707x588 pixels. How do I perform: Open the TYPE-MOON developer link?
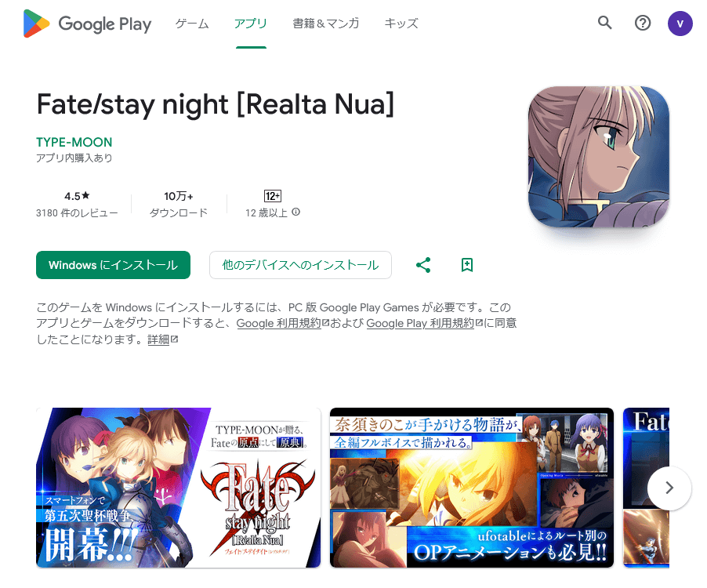pos(74,143)
